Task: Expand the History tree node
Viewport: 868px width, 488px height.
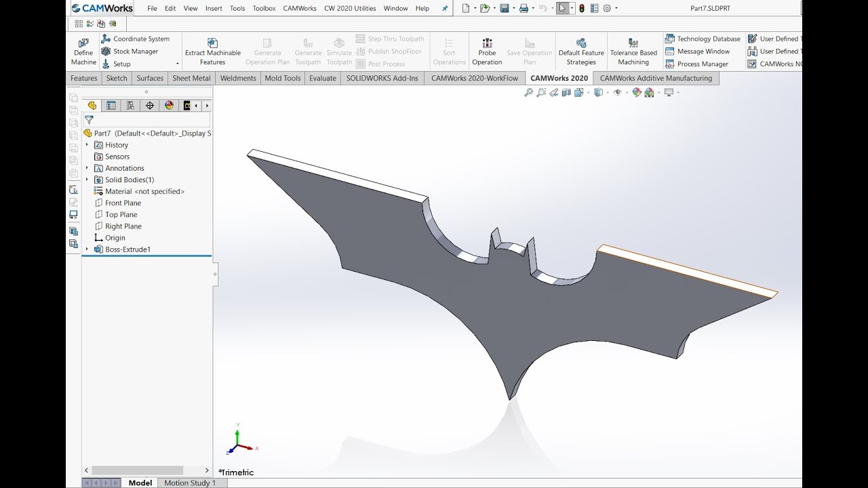Action: (x=87, y=145)
